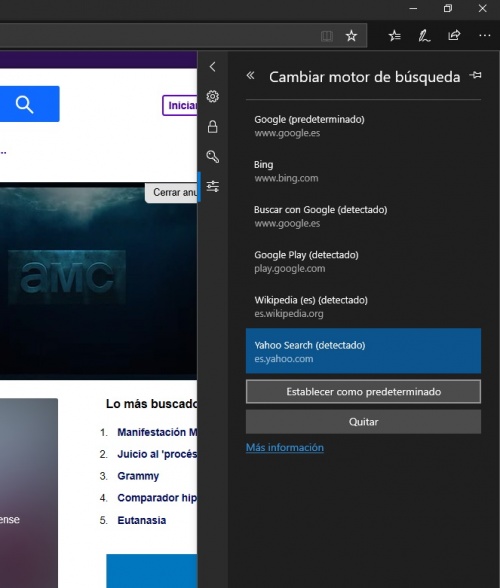The width and height of the screenshot is (500, 588).
Task: Open the reading view book icon
Action: point(327,36)
